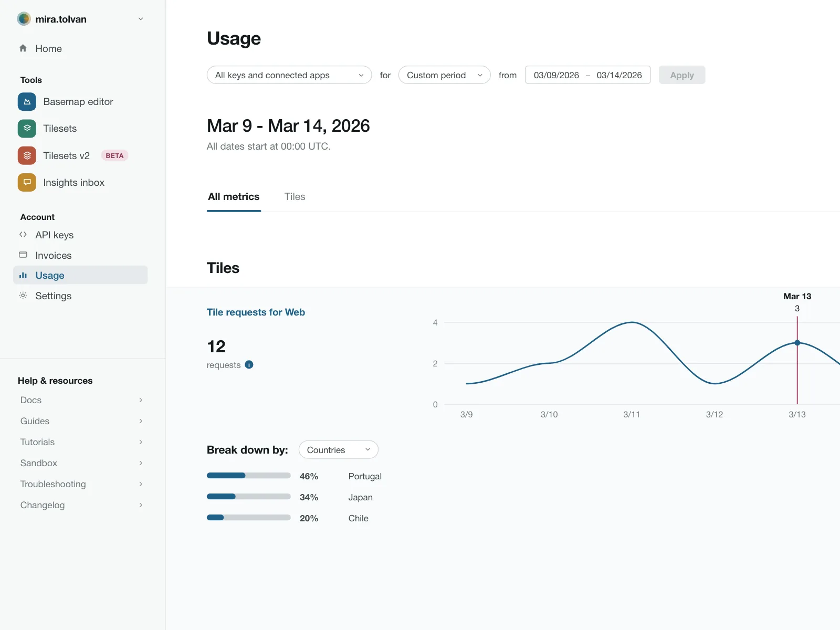840x630 pixels.
Task: Open the Tilesets layers icon
Action: (27, 129)
